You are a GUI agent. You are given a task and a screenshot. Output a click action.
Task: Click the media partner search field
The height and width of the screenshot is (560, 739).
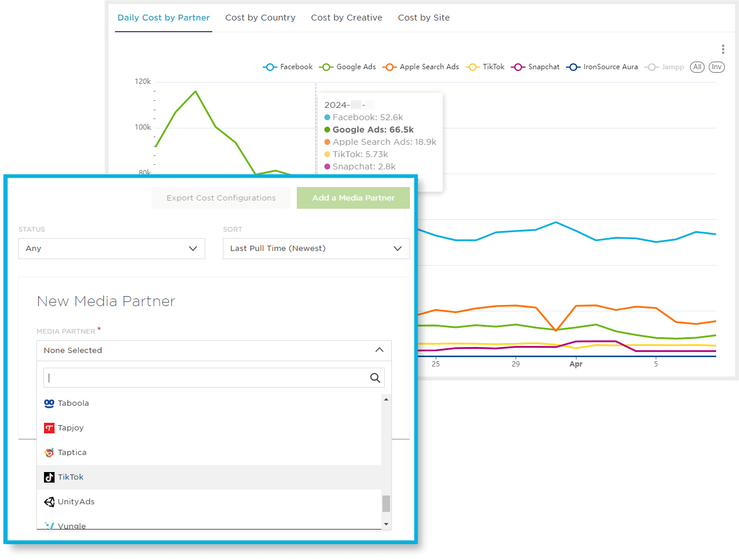click(x=214, y=378)
